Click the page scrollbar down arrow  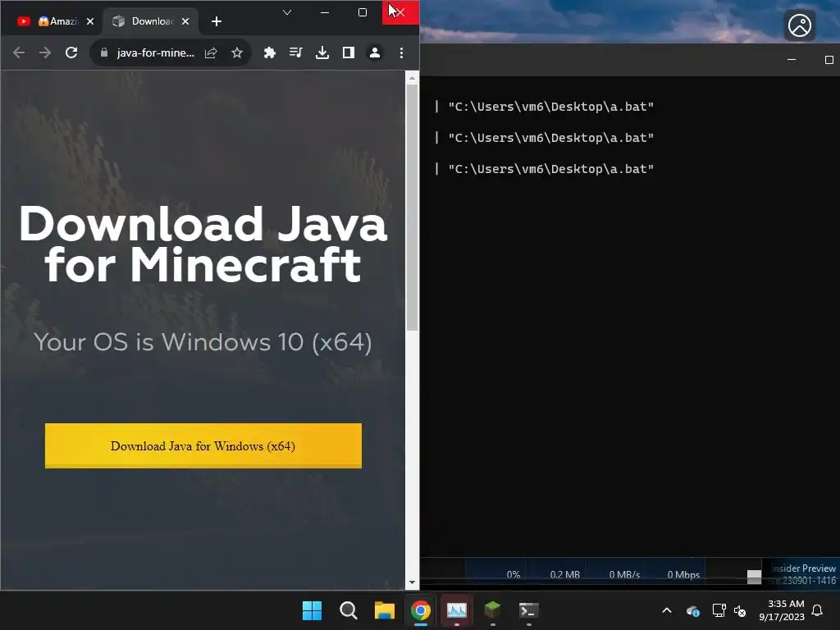[412, 582]
